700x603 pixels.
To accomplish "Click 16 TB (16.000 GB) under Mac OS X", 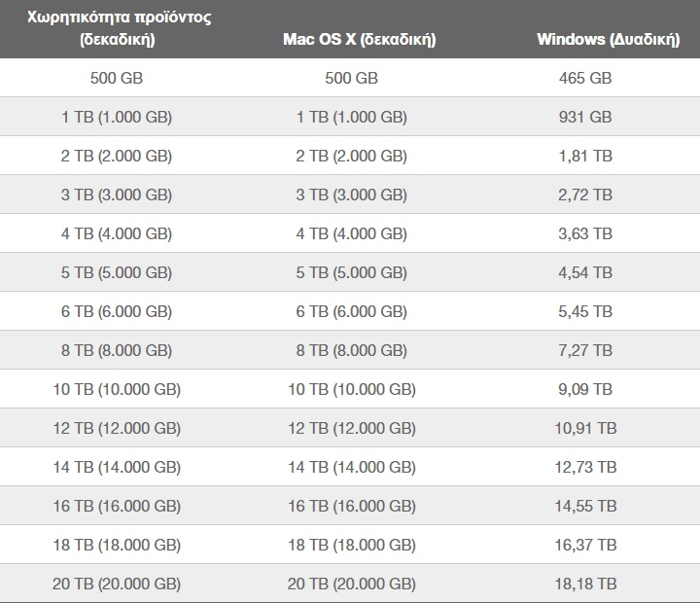I will [x=351, y=506].
